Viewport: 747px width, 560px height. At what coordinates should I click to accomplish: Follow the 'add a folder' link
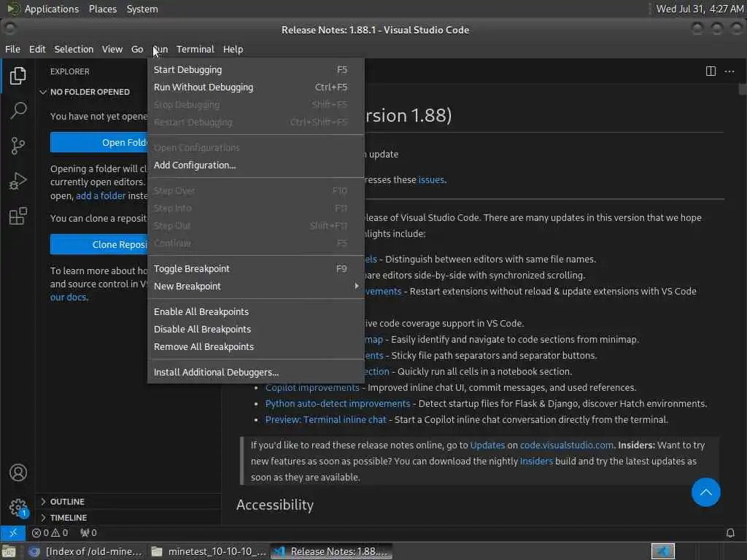pos(101,195)
